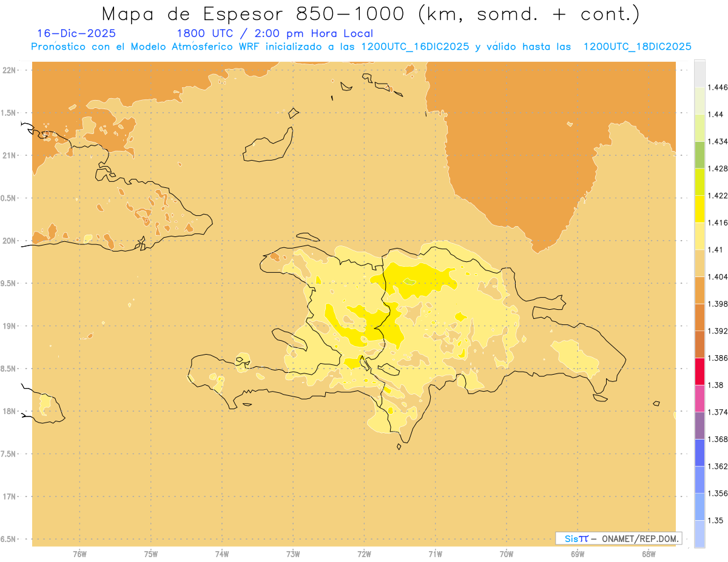Click the longitude label "70W"
The height and width of the screenshot is (562, 728).
point(507,555)
